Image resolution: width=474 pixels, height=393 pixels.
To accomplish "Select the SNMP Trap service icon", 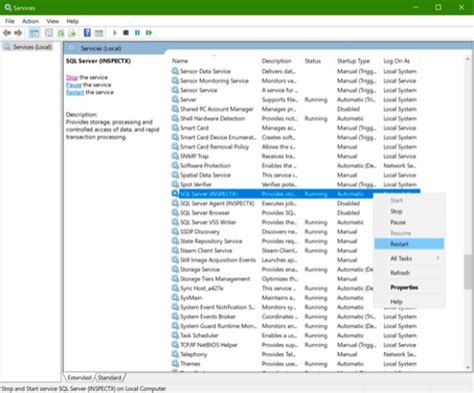I will tap(175, 156).
